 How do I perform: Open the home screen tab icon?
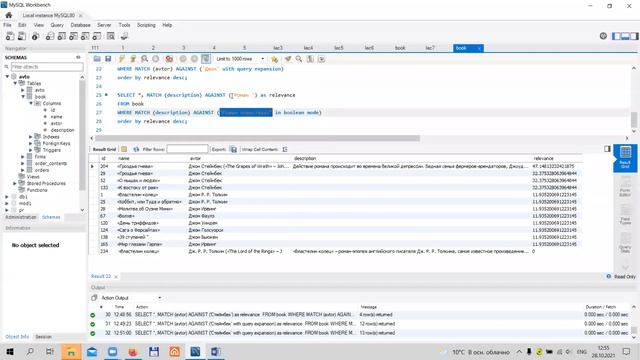click(9, 15)
